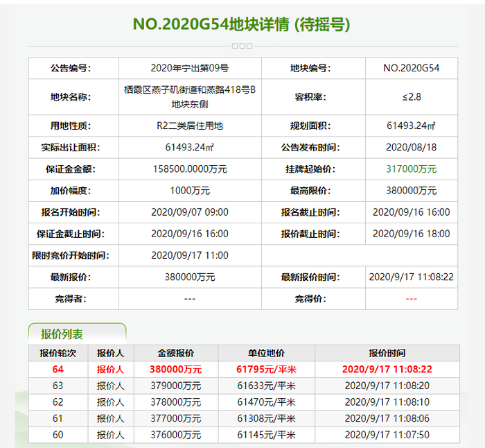Image resolution: width=485 pixels, height=448 pixels.
Task: Click bid time 2020/9/17 11:08:06
Action: point(387,419)
